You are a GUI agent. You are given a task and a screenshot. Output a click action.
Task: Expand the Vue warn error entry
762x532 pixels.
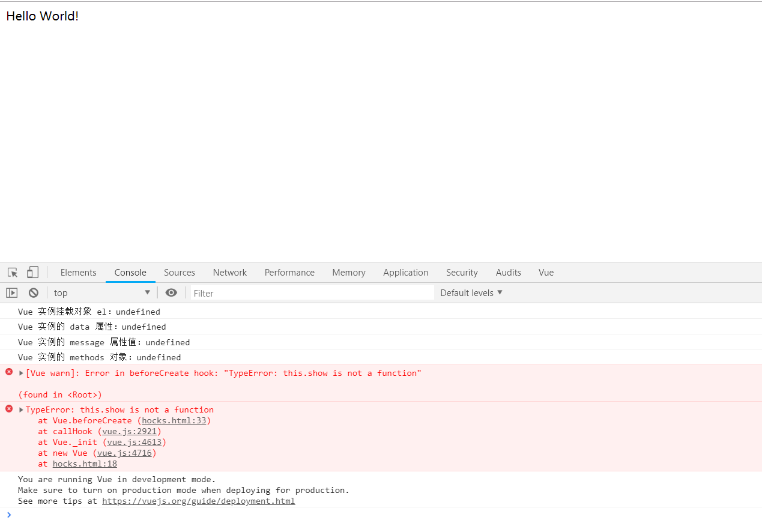(22, 373)
